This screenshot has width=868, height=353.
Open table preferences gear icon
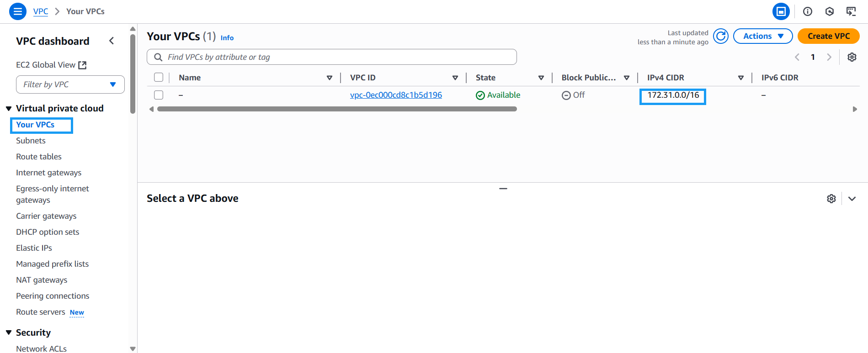coord(852,57)
